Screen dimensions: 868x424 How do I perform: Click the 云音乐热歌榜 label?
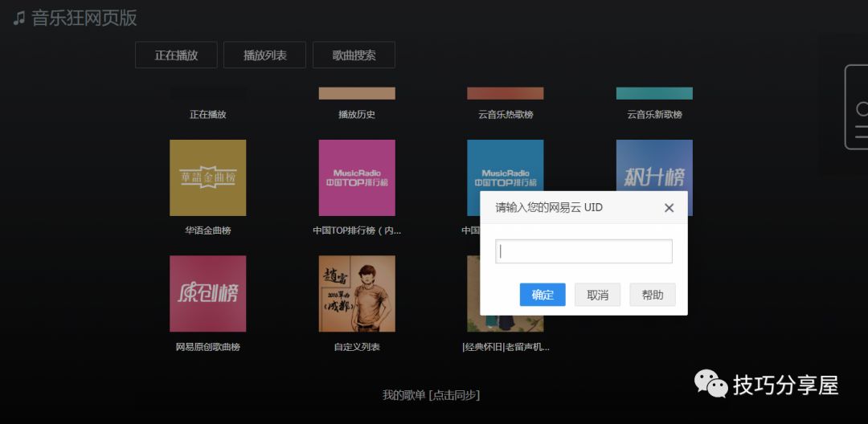[506, 114]
